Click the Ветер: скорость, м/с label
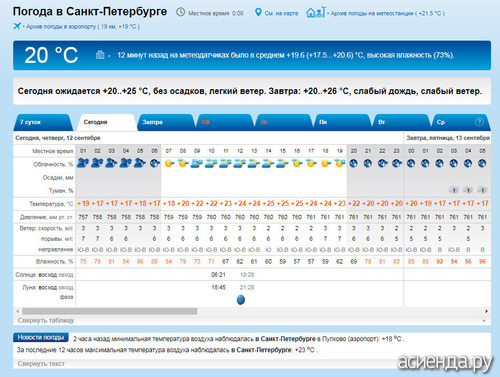The width and height of the screenshot is (500, 377). 46,228
